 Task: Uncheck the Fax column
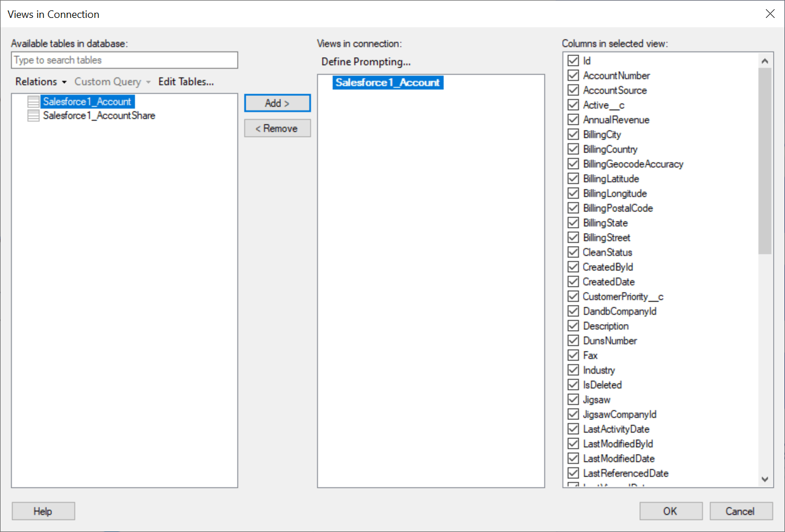coord(573,355)
